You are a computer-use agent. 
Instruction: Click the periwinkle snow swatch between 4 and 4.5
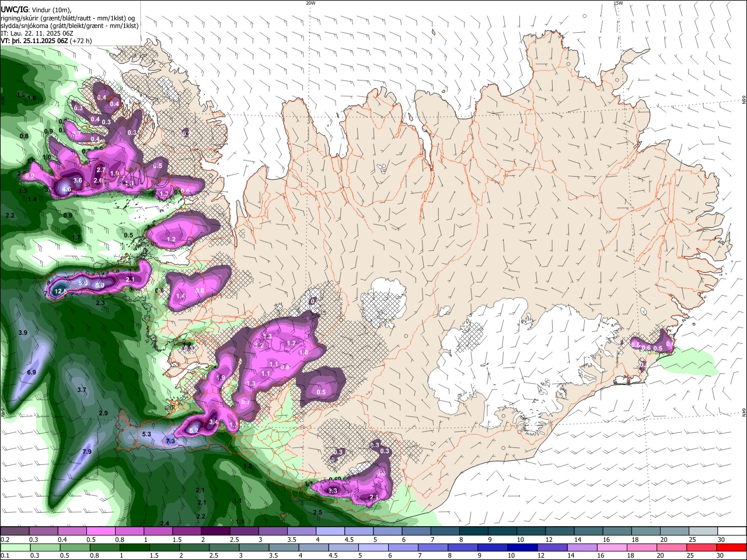(329, 531)
